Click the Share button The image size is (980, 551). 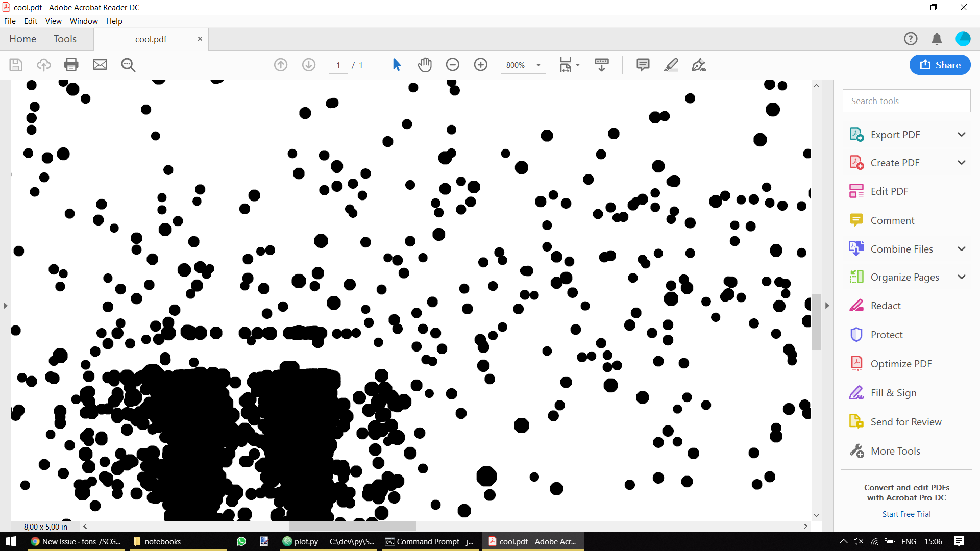[940, 65]
